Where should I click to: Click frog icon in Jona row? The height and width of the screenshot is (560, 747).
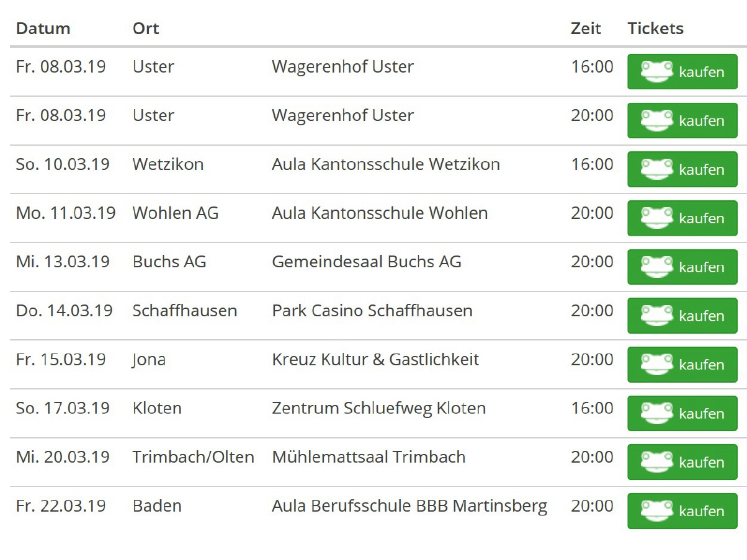(657, 364)
